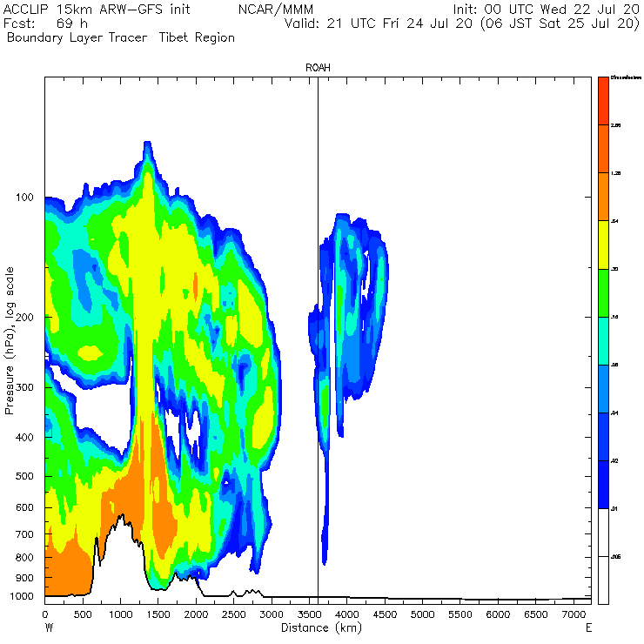Click the '06 JST Sat 25 Jul 20' text
The image size is (644, 644).
point(560,23)
